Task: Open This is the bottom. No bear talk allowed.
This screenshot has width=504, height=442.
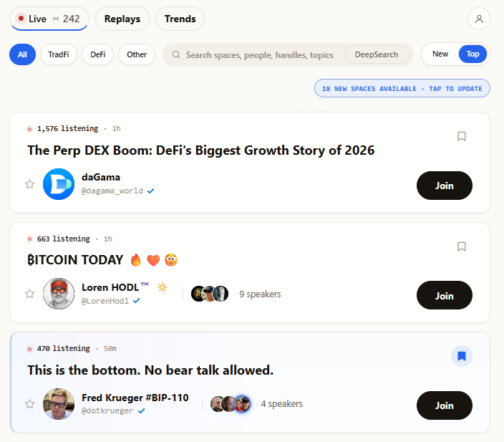Action: coord(150,370)
